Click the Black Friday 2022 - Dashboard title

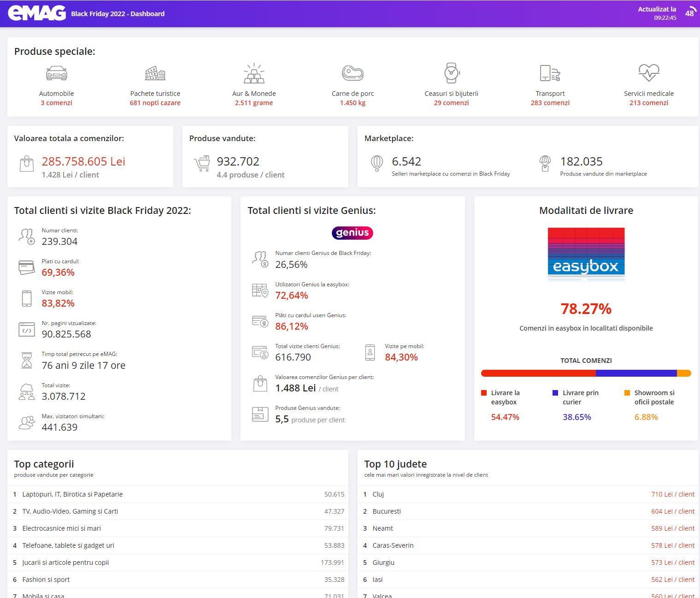click(x=118, y=14)
